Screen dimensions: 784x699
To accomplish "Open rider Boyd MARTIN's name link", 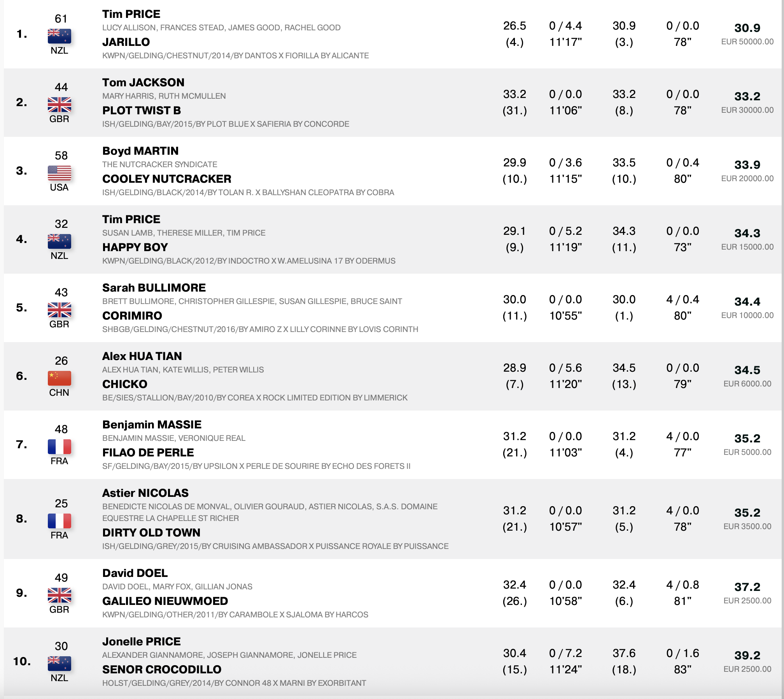I will pyautogui.click(x=140, y=151).
